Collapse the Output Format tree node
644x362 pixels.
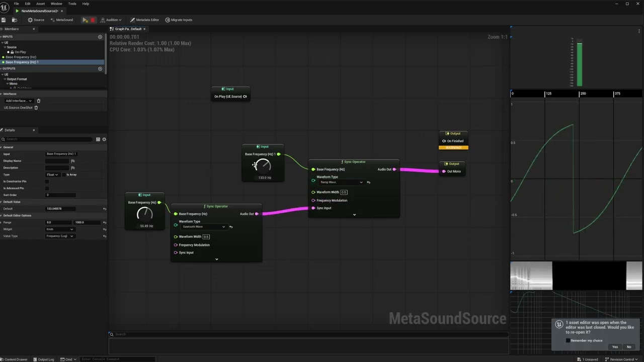click(x=5, y=79)
